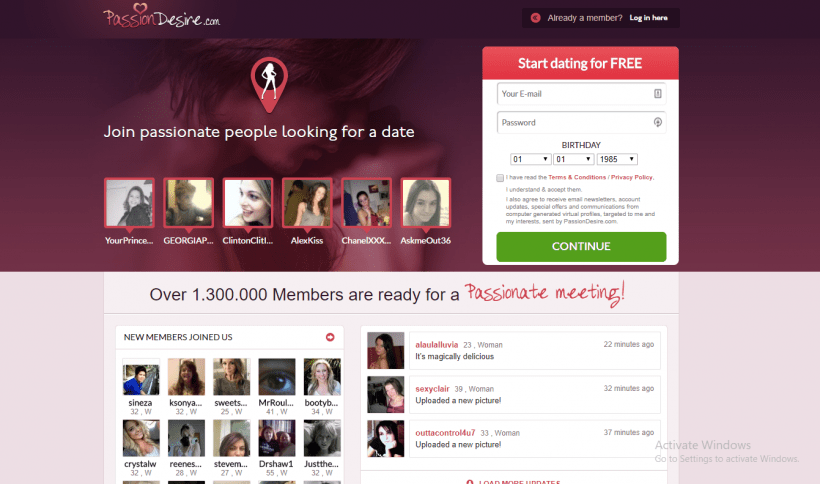The height and width of the screenshot is (484, 820).
Task: Open the birthday month dropdown
Action: point(573,159)
